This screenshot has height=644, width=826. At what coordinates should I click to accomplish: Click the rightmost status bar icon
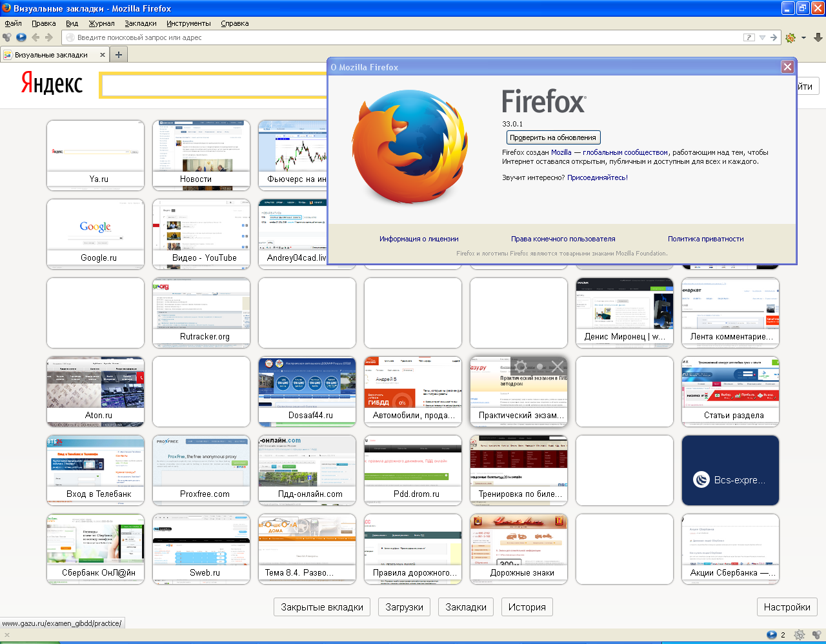coord(816,635)
